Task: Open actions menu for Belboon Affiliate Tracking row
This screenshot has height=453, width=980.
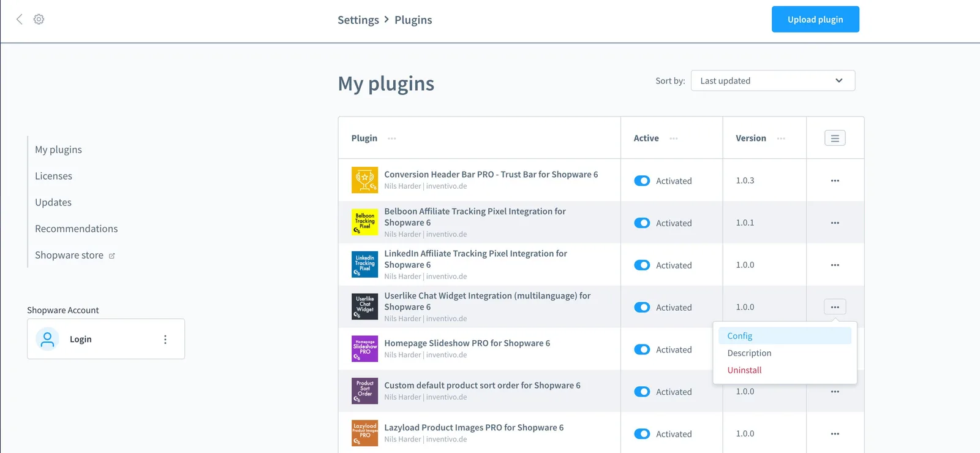Action: pyautogui.click(x=835, y=223)
